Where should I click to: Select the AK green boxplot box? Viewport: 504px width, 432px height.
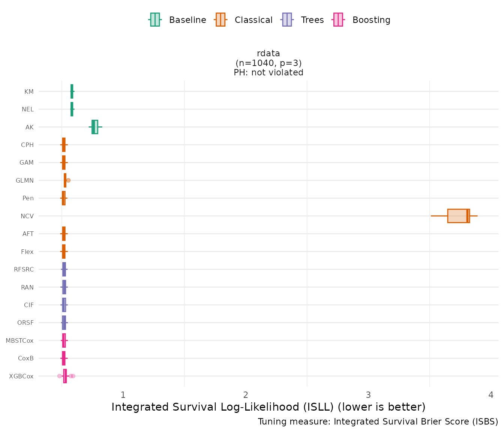[x=95, y=127]
